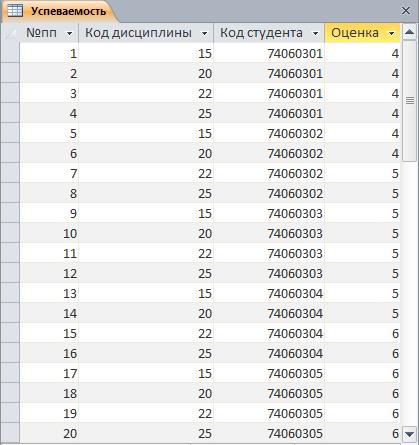The image size is (419, 445).
Task: Click Код дисциплины cell in row 1
Action: point(146,53)
